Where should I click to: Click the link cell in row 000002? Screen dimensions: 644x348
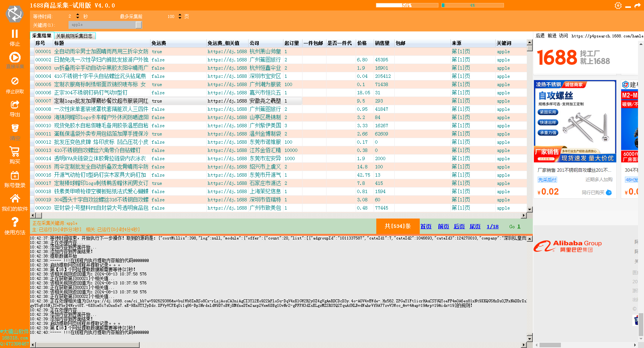227,60
